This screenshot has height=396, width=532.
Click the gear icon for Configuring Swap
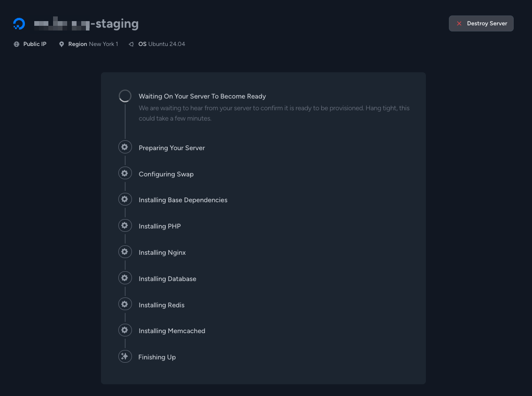coord(125,173)
